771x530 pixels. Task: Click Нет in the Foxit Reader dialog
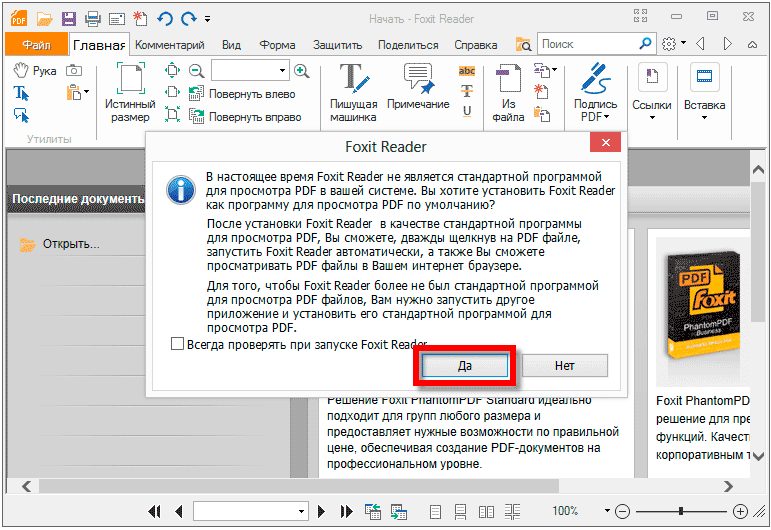pyautogui.click(x=564, y=365)
